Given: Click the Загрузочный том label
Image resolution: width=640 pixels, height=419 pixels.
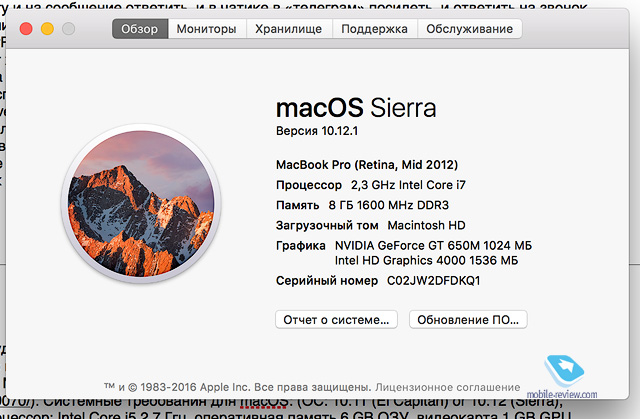Looking at the screenshot, I should tap(327, 225).
